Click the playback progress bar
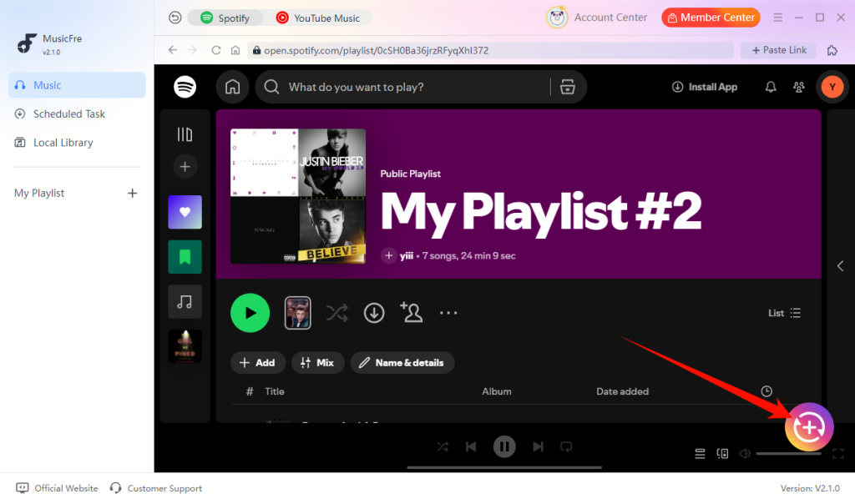 (504, 467)
